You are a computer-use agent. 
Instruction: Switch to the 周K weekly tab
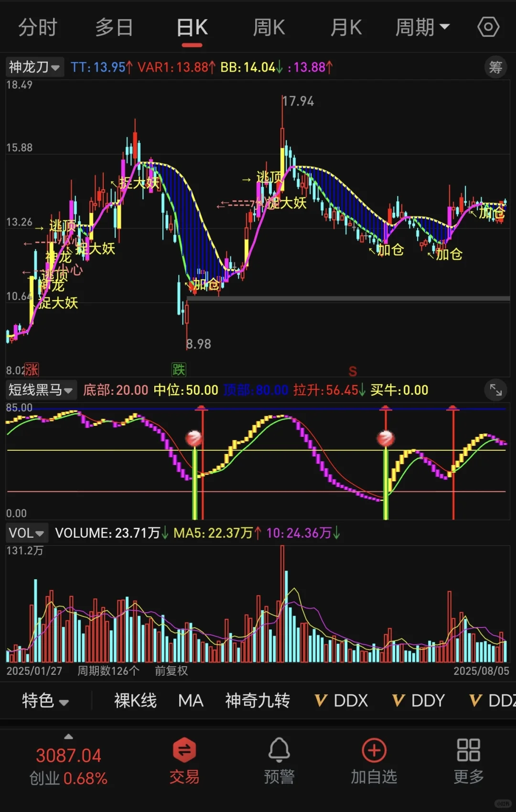(269, 27)
